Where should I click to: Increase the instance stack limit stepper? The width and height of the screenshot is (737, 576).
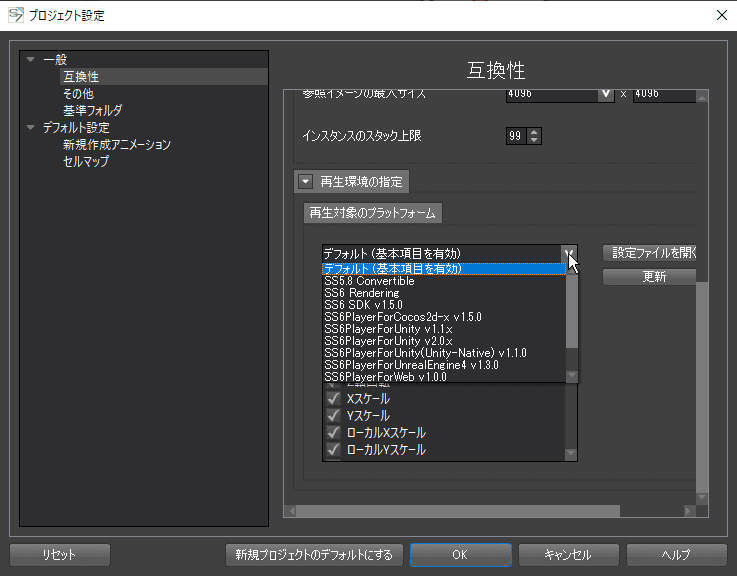click(534, 132)
